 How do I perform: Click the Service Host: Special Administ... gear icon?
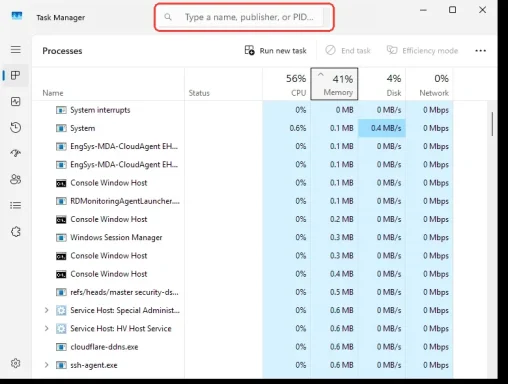tap(61, 310)
